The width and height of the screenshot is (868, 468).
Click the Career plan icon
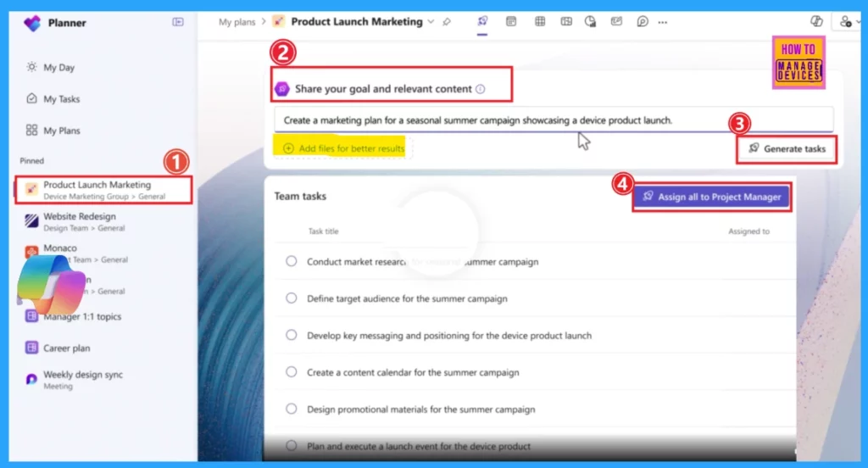click(x=31, y=348)
